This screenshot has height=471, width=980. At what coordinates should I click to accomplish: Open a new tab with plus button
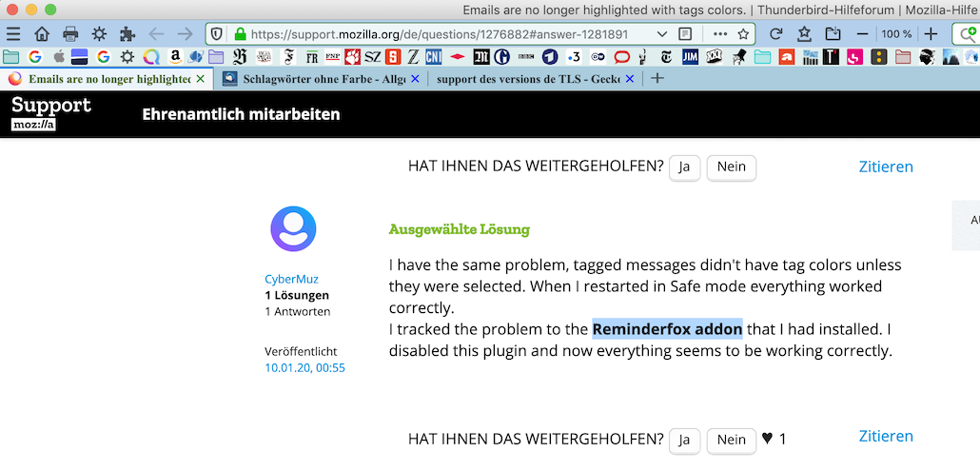(x=657, y=79)
